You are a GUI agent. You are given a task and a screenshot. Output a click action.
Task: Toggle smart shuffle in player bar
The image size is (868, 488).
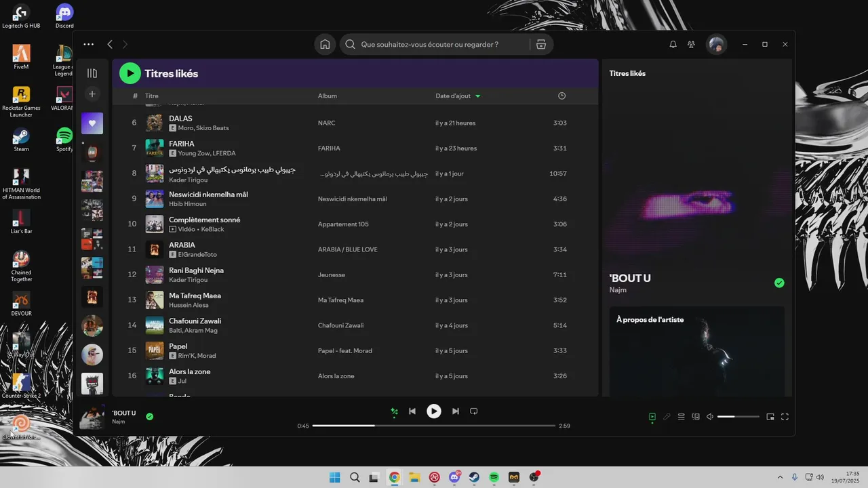(394, 411)
